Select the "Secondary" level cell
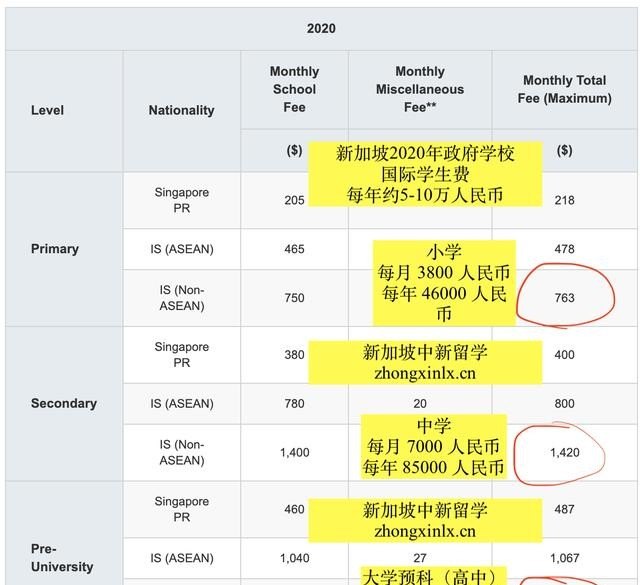The height and width of the screenshot is (585, 640). [64, 403]
